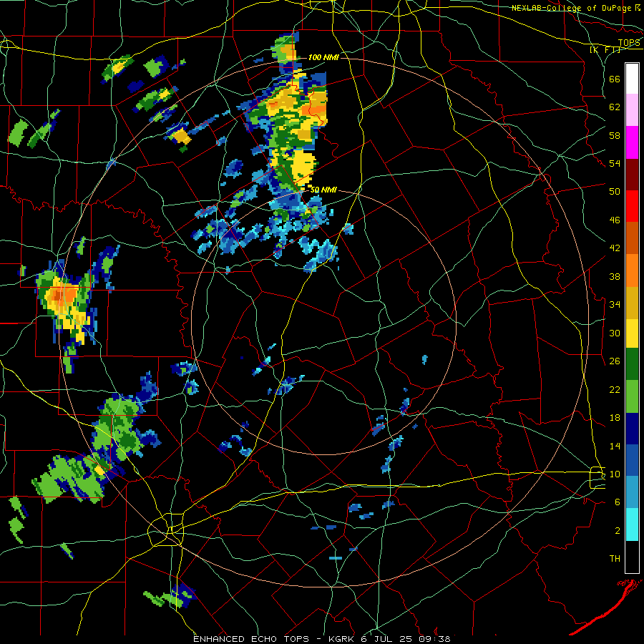Click legend value 42
The height and width of the screenshot is (644, 644).
pos(615,248)
